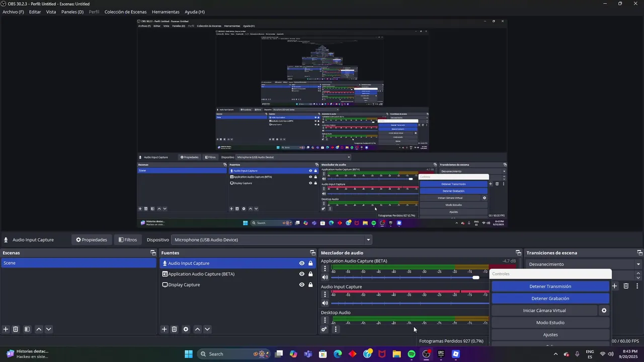
Task: Move the scene down in the Escenas panel
Action: pos(48,329)
